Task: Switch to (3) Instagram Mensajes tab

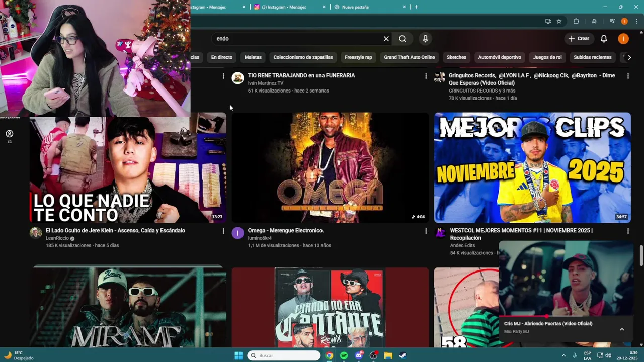Action: click(x=290, y=7)
